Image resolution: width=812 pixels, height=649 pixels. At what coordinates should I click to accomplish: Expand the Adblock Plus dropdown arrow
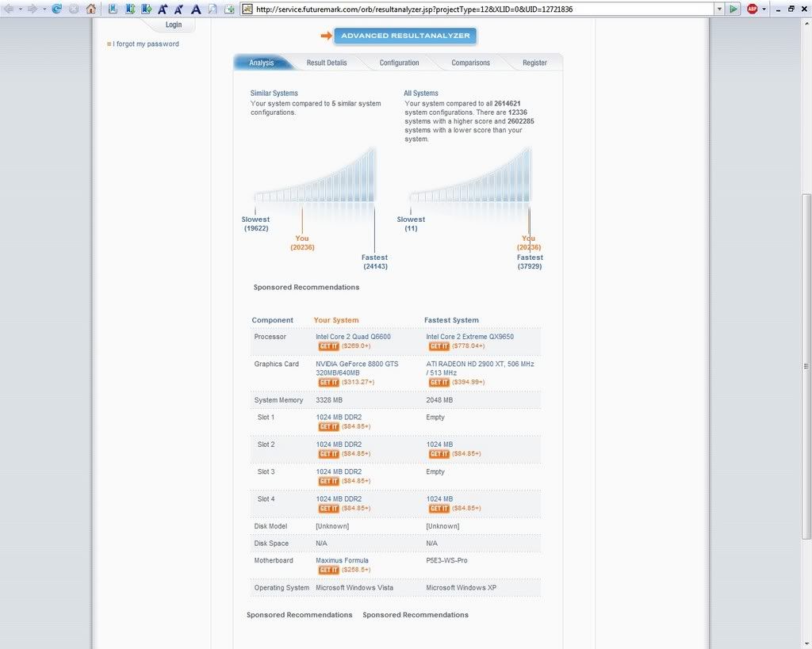click(764, 10)
